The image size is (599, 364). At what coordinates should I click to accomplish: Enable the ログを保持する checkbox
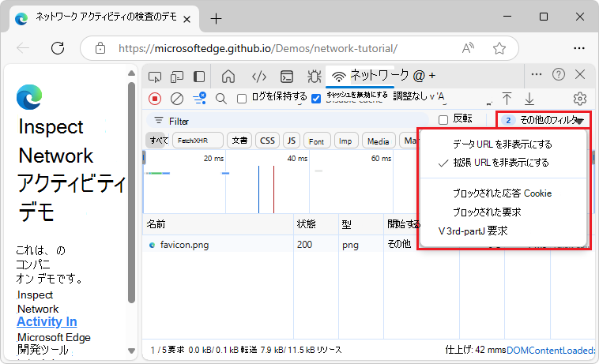[x=242, y=99]
